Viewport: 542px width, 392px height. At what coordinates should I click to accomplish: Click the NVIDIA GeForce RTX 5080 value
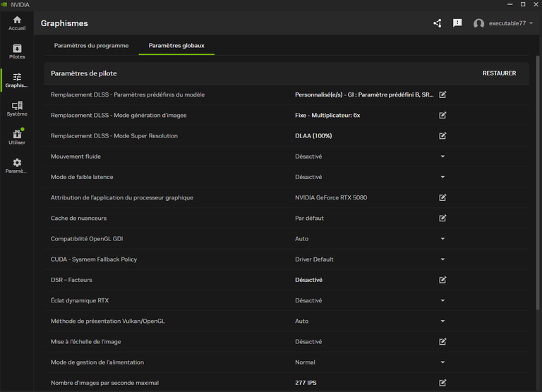[x=331, y=197]
